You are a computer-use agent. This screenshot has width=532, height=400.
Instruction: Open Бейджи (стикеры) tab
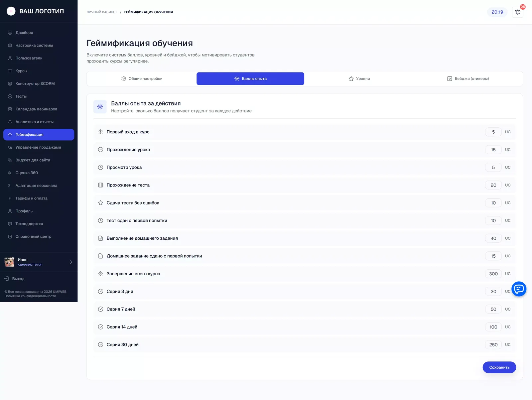click(468, 78)
